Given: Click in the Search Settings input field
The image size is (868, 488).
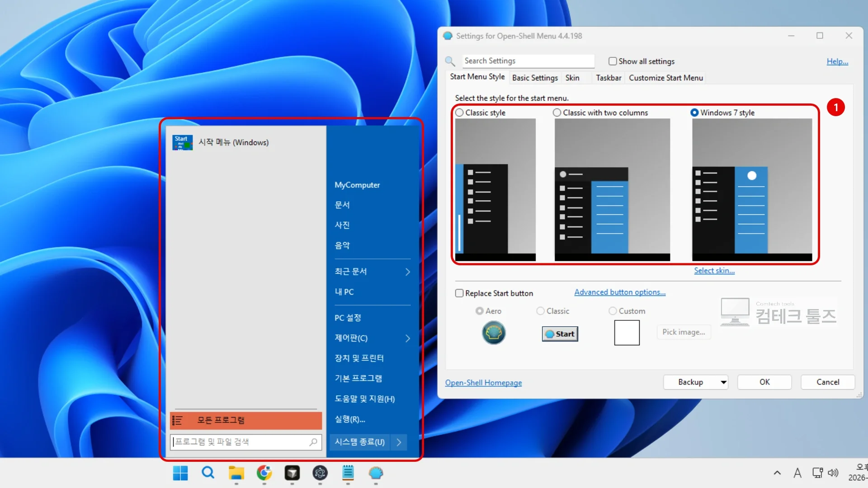Looking at the screenshot, I should [x=528, y=61].
